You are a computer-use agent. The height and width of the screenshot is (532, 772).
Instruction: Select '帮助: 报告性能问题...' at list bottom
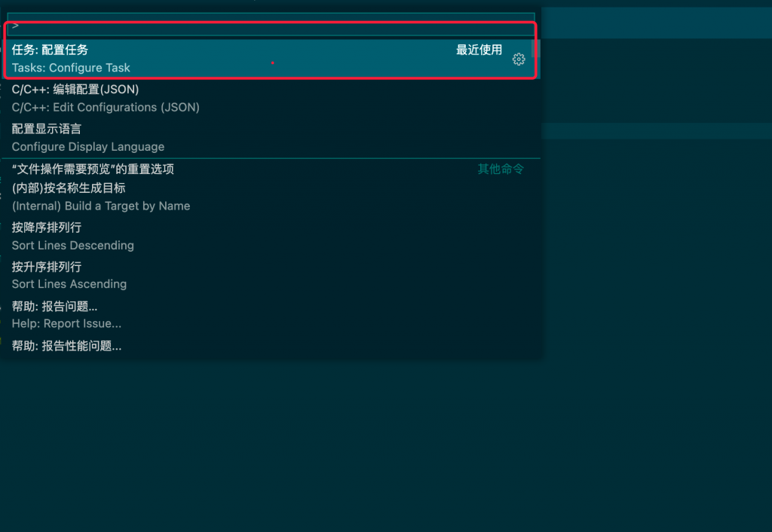66,346
